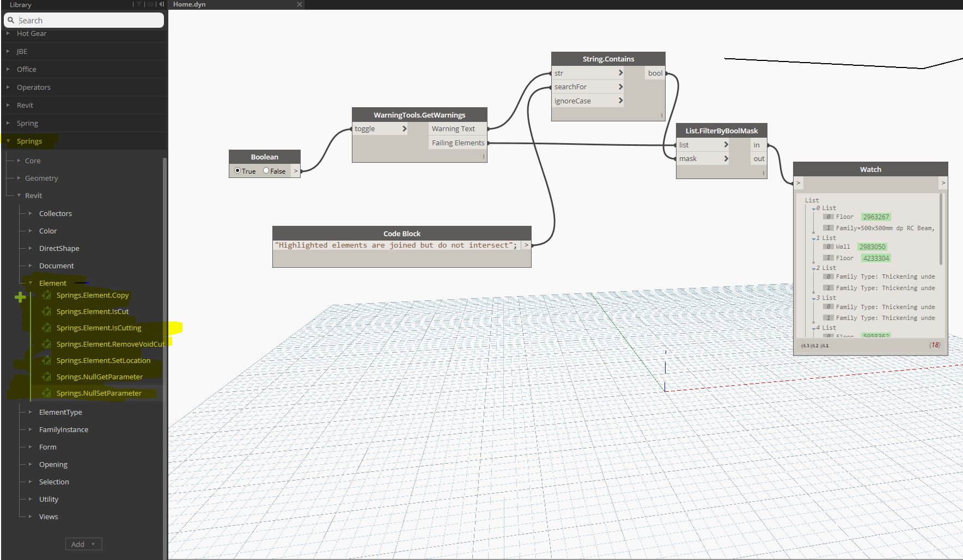Expand the Hot Gear library category

[8, 33]
